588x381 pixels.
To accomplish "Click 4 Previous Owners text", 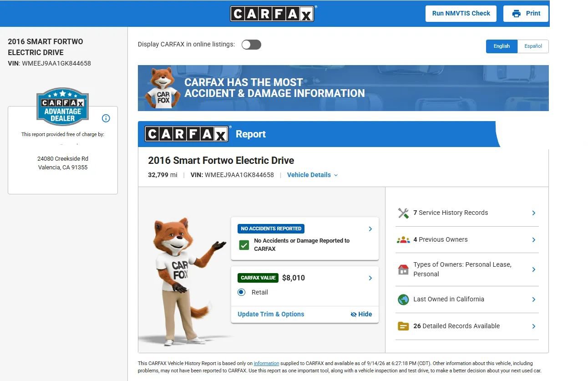I will (441, 239).
